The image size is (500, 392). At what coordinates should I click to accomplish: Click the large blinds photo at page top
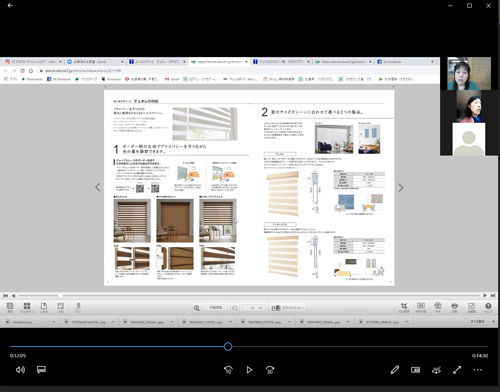tap(205, 124)
